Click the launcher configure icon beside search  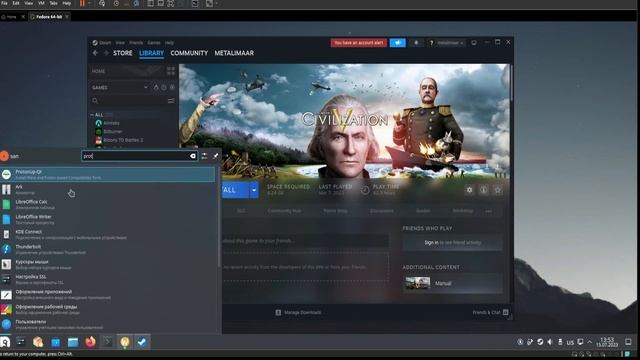point(204,156)
